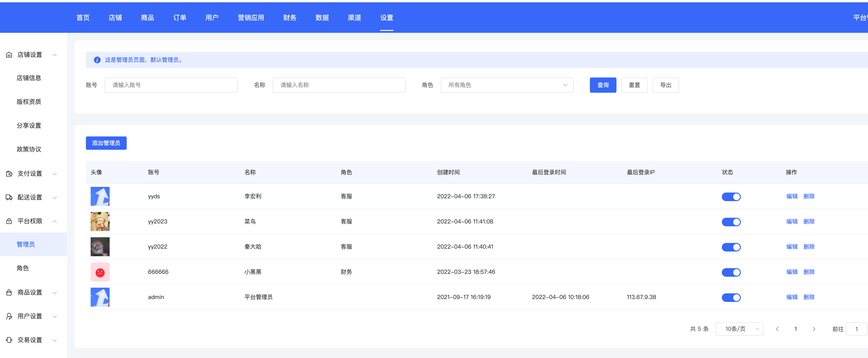Click the delivery settings truck icon
Screen dimensions: 868x358
pos(9,197)
